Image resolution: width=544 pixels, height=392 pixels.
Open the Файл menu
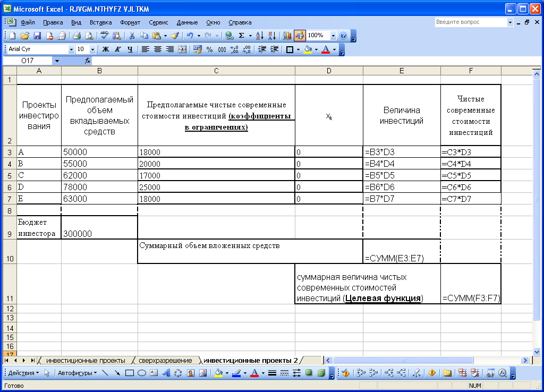[28, 22]
